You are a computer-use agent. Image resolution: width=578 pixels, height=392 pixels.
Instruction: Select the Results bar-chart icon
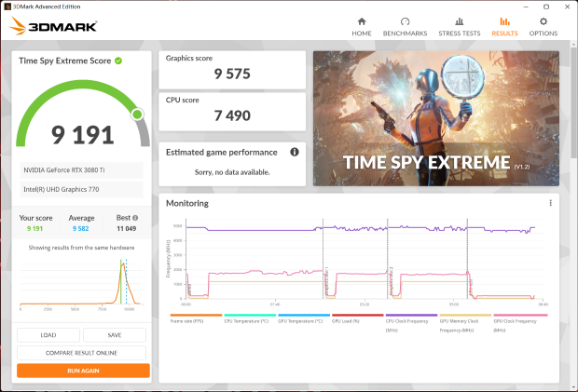tap(504, 21)
